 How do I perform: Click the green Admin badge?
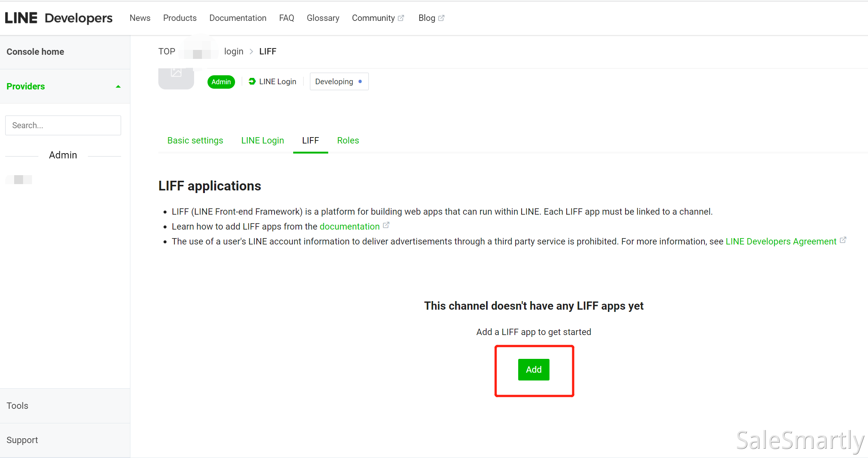tap(221, 82)
